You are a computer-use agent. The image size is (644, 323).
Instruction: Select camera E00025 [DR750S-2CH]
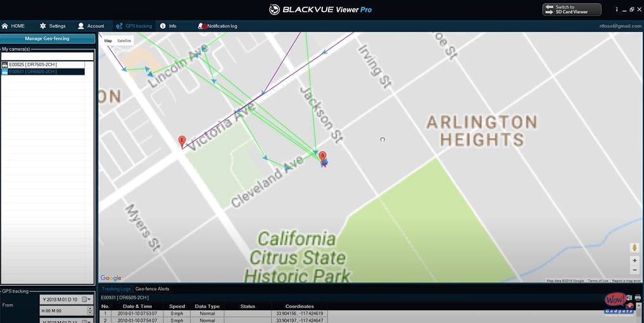42,65
